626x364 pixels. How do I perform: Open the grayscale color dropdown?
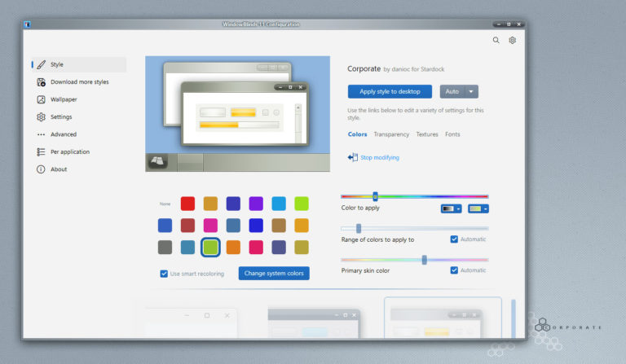click(451, 209)
